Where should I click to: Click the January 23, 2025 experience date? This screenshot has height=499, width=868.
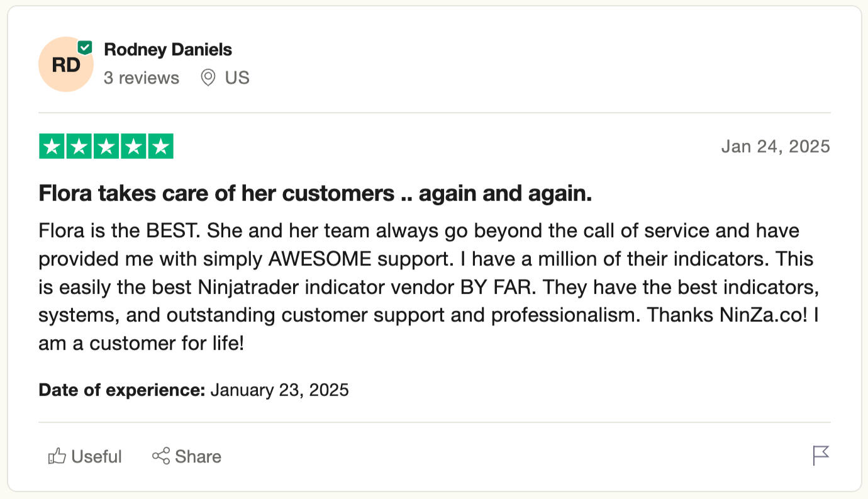click(x=279, y=390)
